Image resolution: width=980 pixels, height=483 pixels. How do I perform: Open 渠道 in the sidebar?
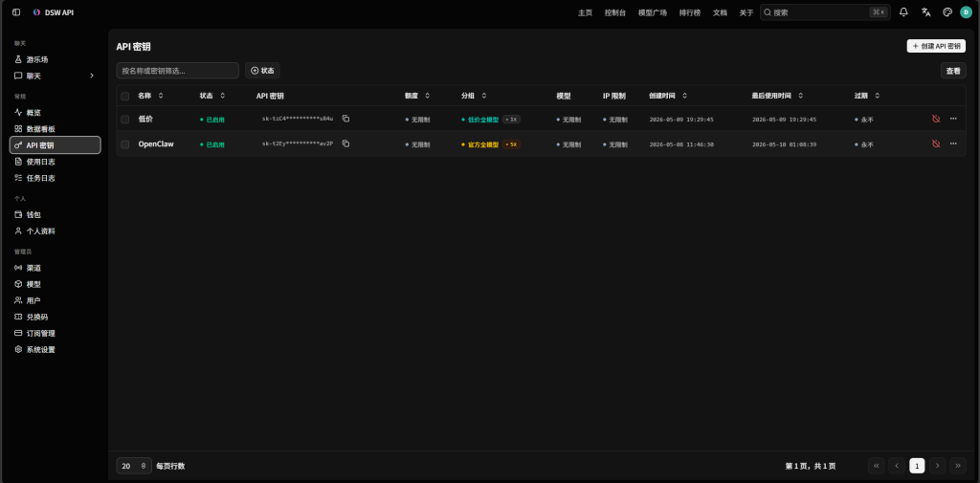[55, 268]
